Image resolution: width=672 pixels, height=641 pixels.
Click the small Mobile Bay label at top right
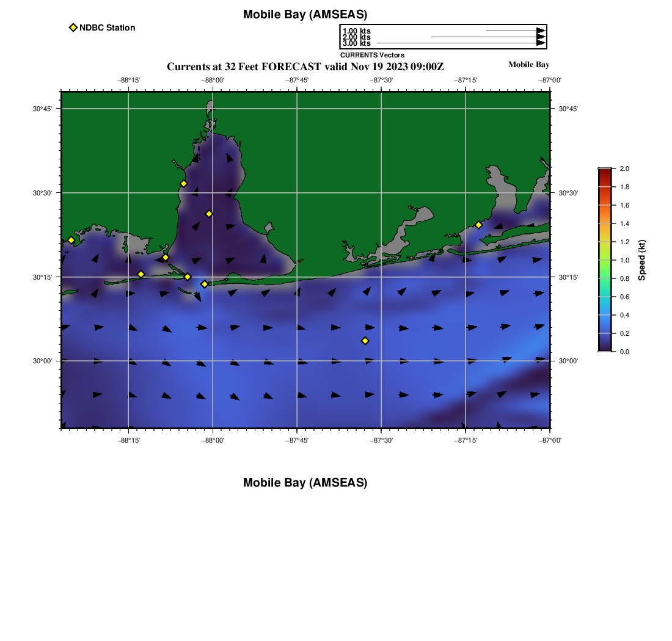[528, 65]
